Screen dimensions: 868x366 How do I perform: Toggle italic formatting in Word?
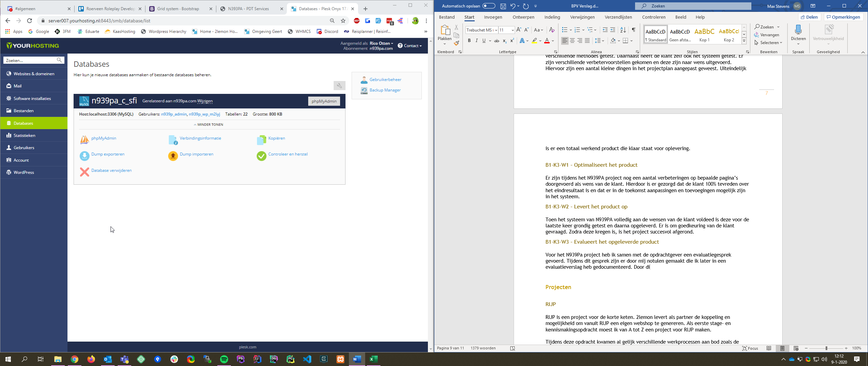pos(476,41)
